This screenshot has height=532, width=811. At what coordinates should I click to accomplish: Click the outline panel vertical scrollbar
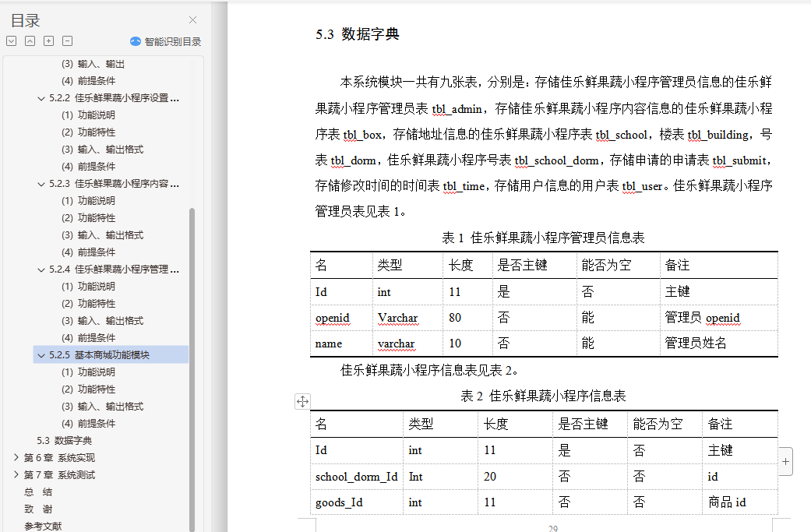pyautogui.click(x=192, y=370)
